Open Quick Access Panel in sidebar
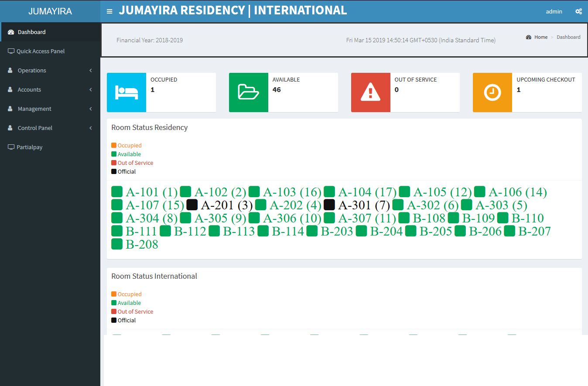The height and width of the screenshot is (386, 588). (x=41, y=51)
